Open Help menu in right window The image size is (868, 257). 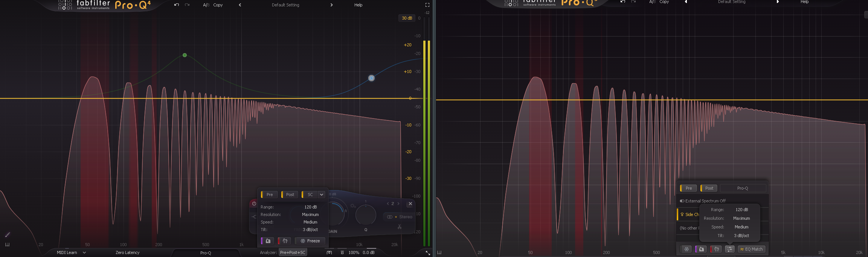coord(804,2)
